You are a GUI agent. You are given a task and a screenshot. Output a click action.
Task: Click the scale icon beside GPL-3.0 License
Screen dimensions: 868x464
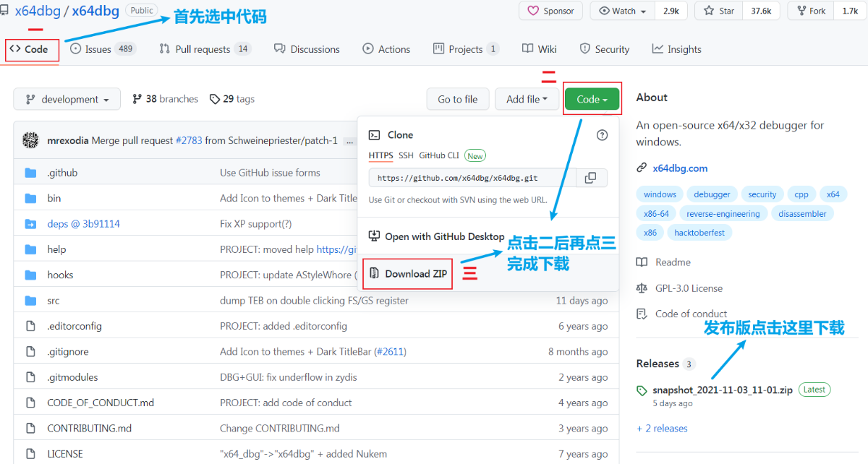click(642, 288)
